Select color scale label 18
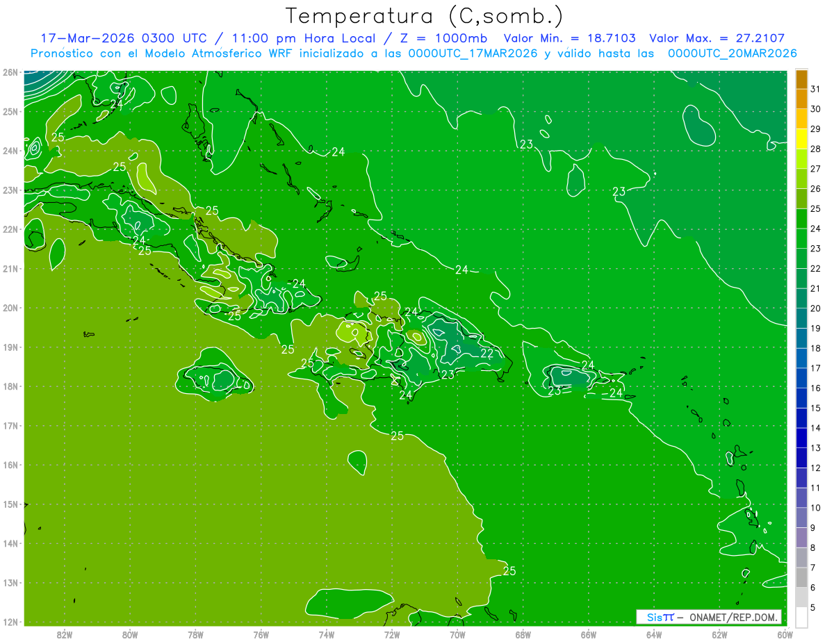 tap(815, 348)
